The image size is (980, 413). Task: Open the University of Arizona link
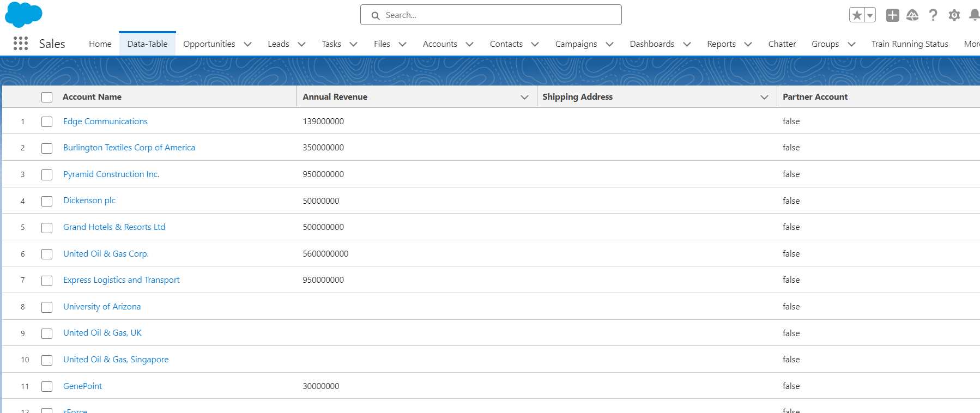pyautogui.click(x=102, y=307)
